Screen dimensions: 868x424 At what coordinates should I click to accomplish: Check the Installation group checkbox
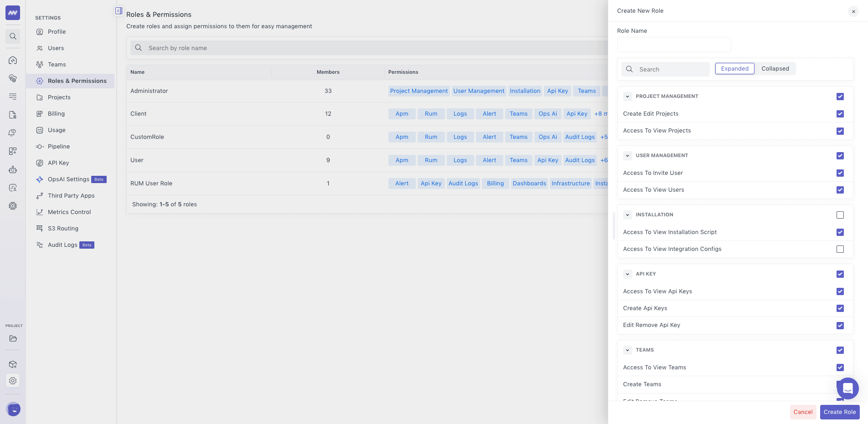(x=840, y=215)
